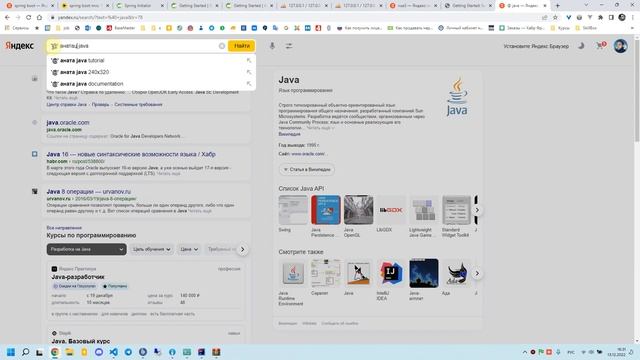Screen dimensions: 640x360
Task: Open the IntelliJ IDEA thumbnail
Action: click(x=391, y=273)
